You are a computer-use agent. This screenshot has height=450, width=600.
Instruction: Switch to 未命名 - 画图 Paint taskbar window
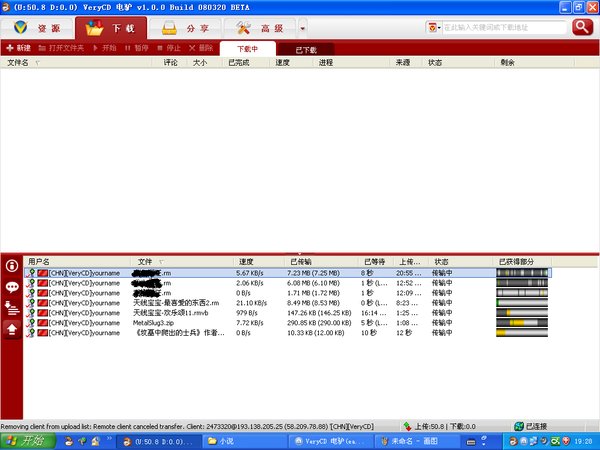coord(417,441)
